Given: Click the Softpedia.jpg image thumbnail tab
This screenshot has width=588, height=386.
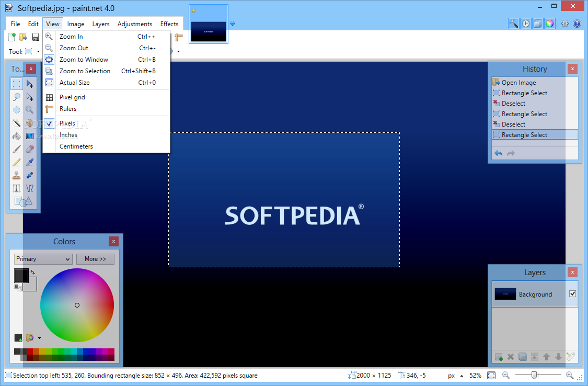Looking at the screenshot, I should [209, 24].
